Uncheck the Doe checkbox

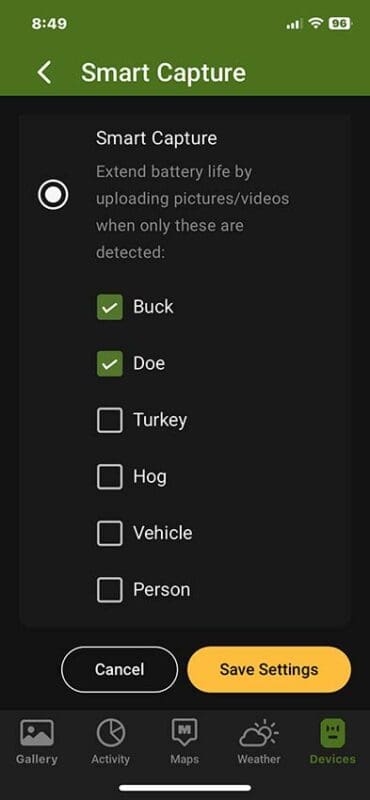[110, 364]
